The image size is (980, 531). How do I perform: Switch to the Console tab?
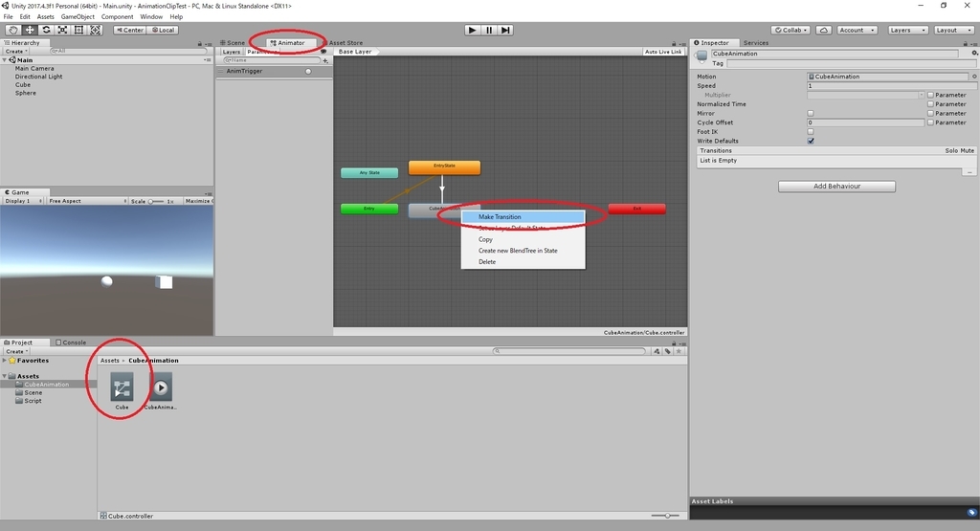pos(71,343)
